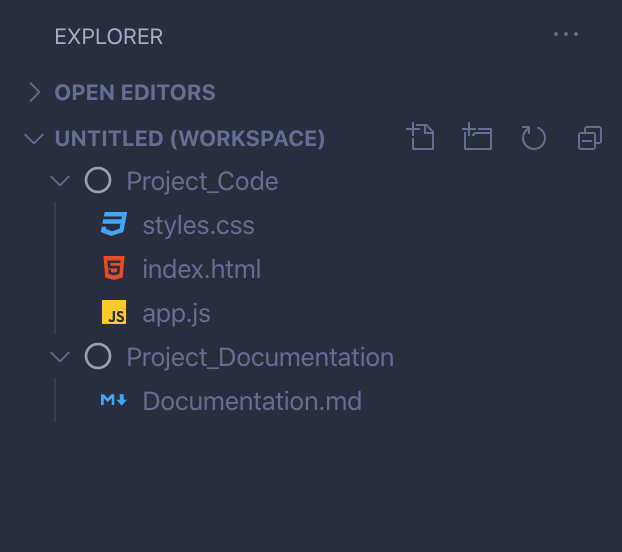Click the circle icon beside Project_Documentation
The image size is (622, 552).
click(x=98, y=356)
